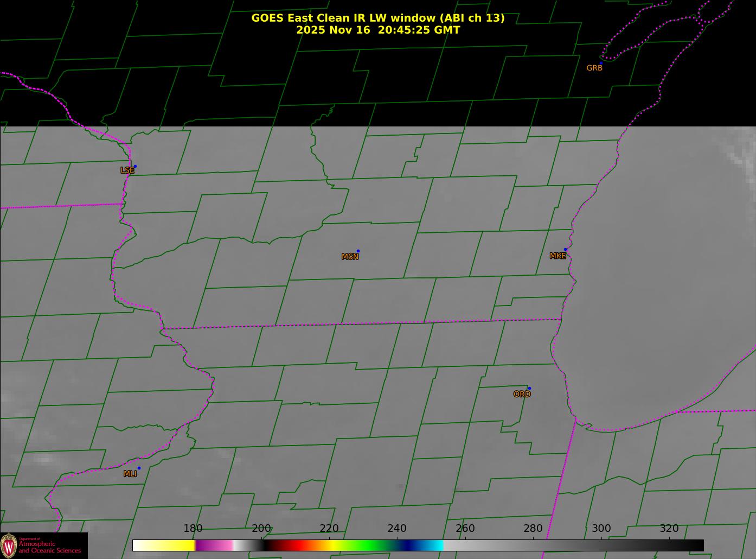
Task: Select the LSE station marker dot
Action: (x=135, y=167)
